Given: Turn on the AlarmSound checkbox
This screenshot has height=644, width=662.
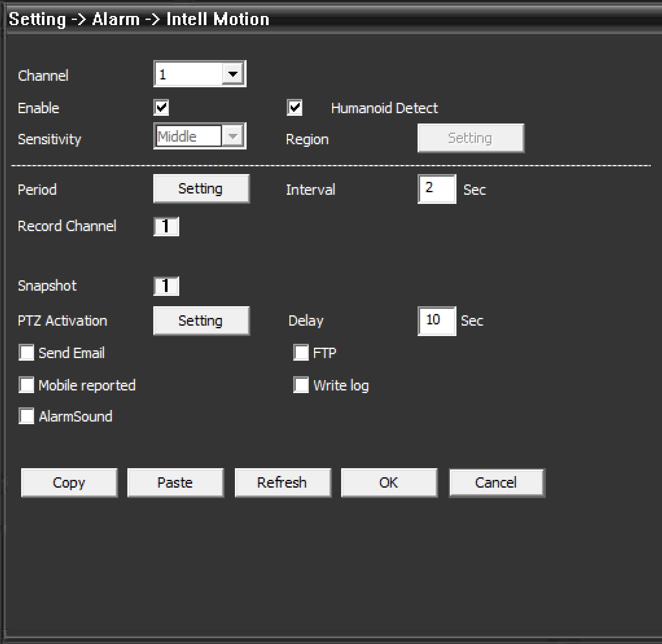Looking at the screenshot, I should [26, 416].
